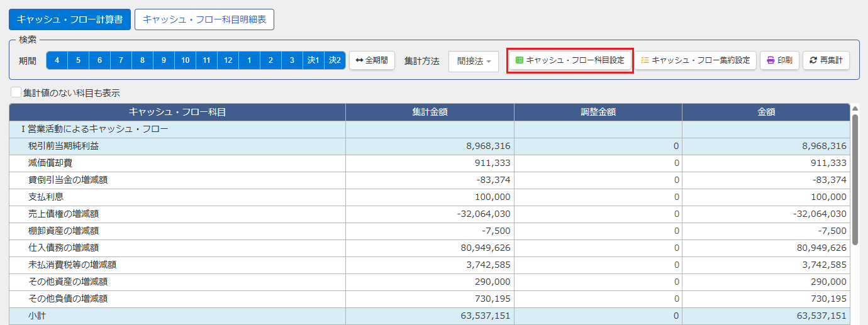Toggle month 10 in the period selector
Image resolution: width=868 pixels, height=325 pixels.
click(x=185, y=60)
